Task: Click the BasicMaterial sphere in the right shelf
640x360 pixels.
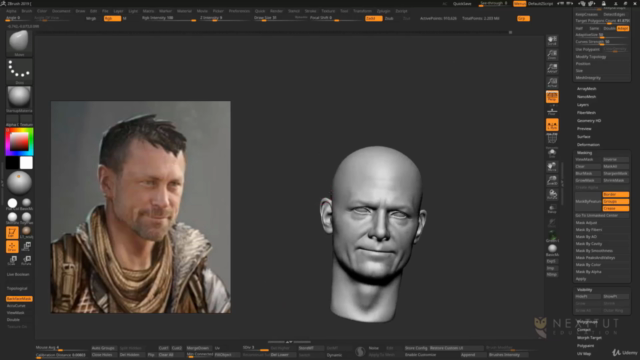Action: coord(552,250)
